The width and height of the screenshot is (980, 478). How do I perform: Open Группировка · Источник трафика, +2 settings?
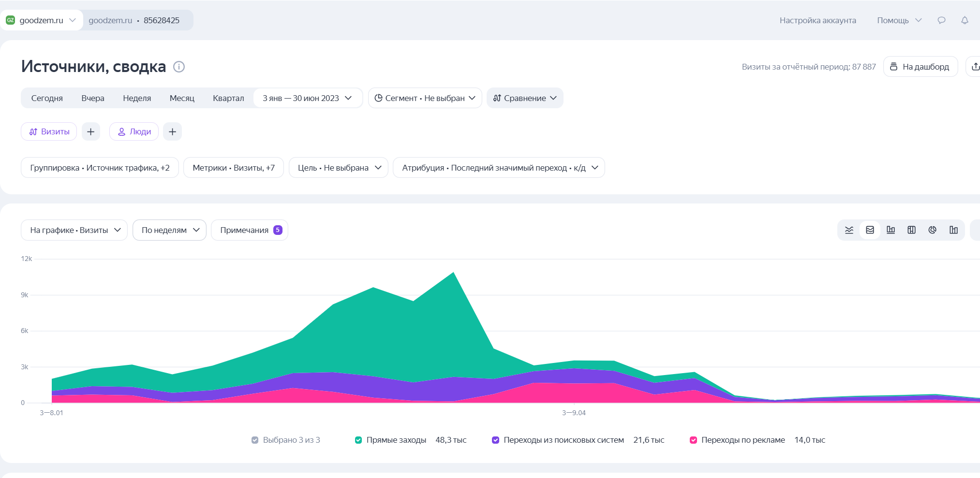point(100,168)
